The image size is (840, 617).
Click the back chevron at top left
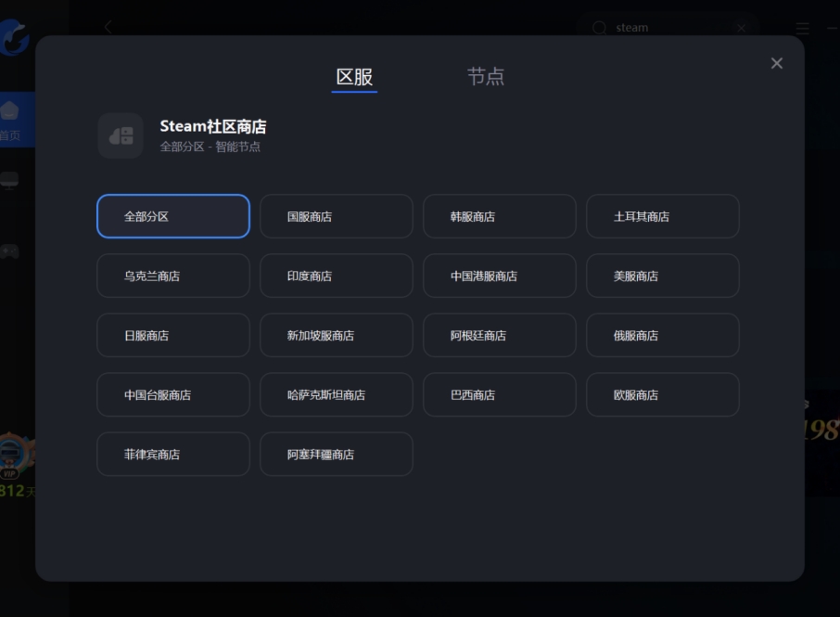point(108,27)
